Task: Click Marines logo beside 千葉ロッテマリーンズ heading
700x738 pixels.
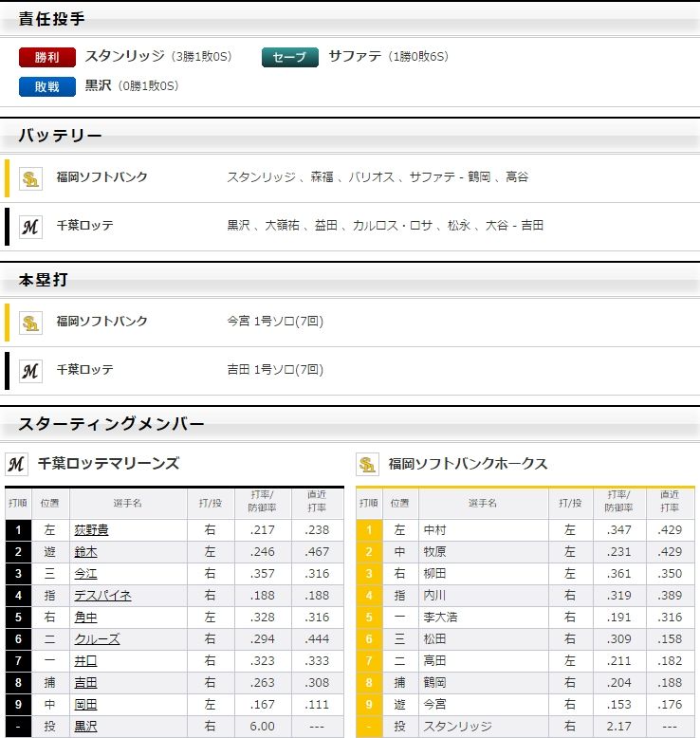Action: point(16,464)
